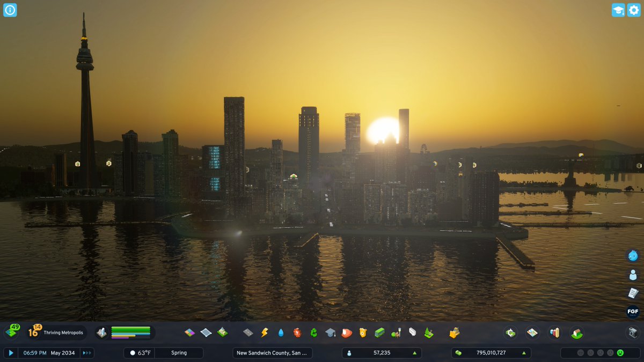Click the New Sandwich County city name field

point(273,353)
